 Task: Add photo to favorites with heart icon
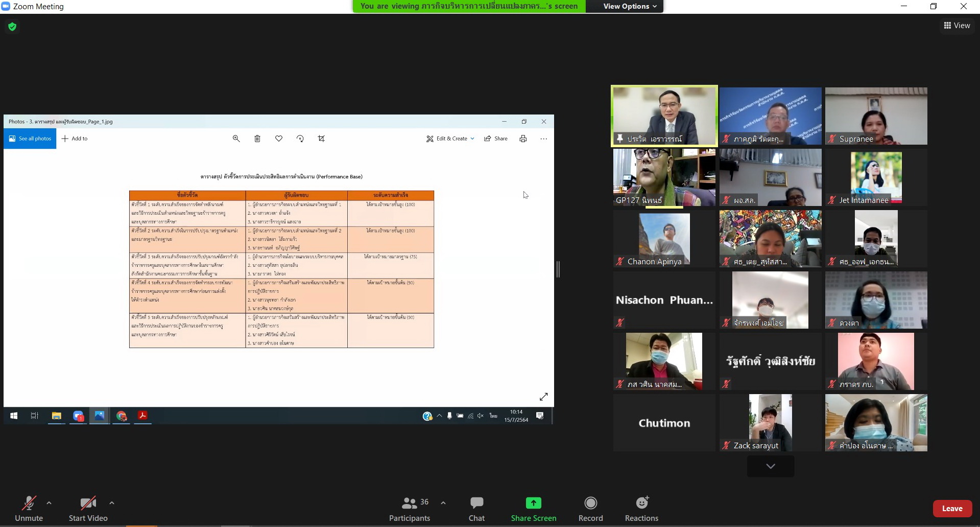pyautogui.click(x=279, y=139)
